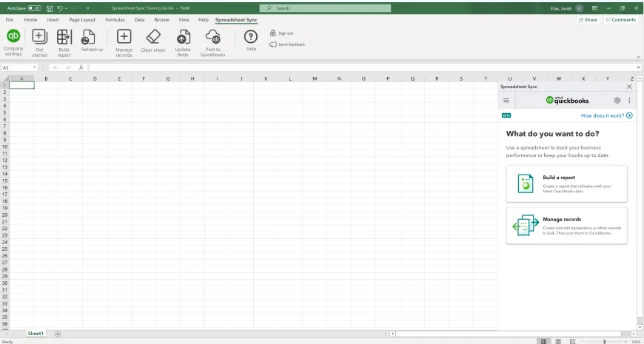Viewport: 644px width, 344px height.
Task: Click the Save disk icon
Action: click(50, 8)
